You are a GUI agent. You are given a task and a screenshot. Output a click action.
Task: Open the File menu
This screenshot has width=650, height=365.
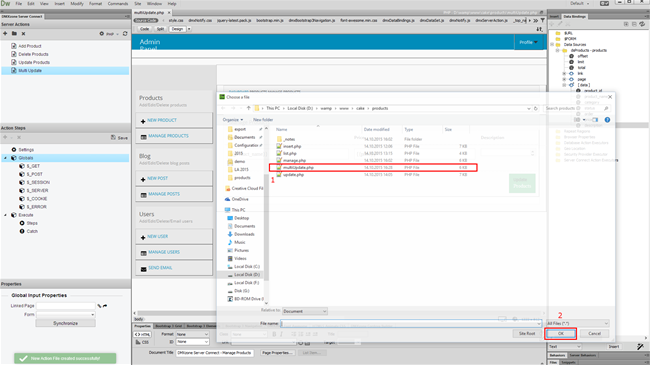pos(19,3)
